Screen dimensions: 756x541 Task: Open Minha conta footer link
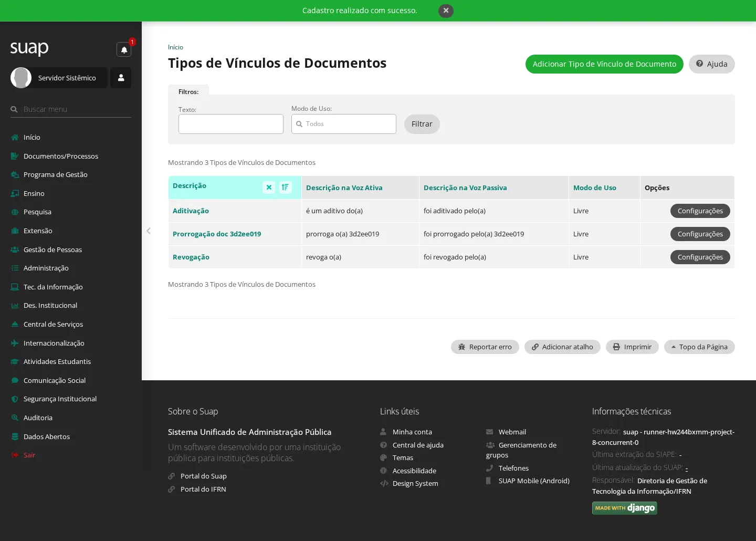(x=412, y=432)
